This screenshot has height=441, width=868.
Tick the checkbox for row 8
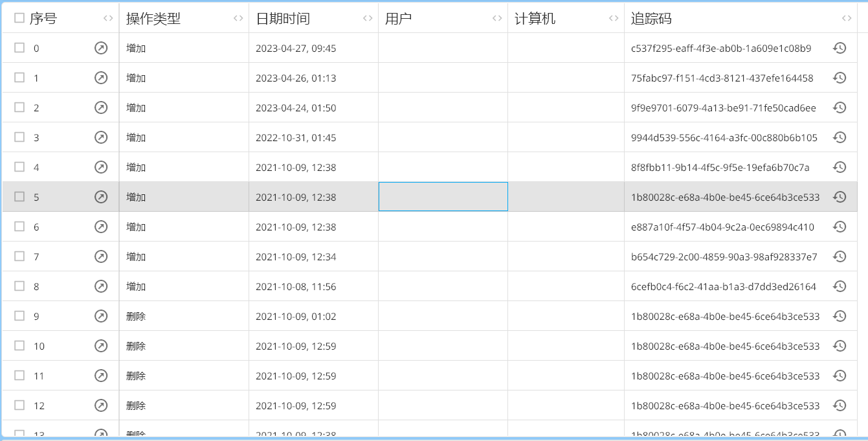(19, 286)
